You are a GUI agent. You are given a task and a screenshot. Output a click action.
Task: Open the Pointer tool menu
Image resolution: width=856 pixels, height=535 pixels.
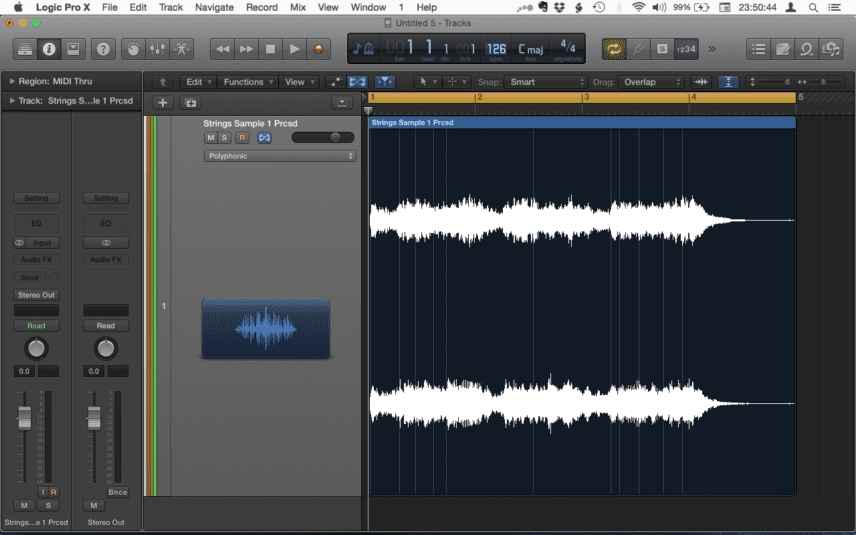click(x=427, y=82)
